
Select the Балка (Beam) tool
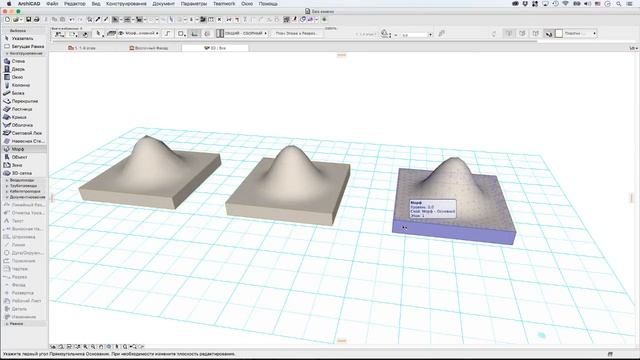pyautogui.click(x=24, y=93)
